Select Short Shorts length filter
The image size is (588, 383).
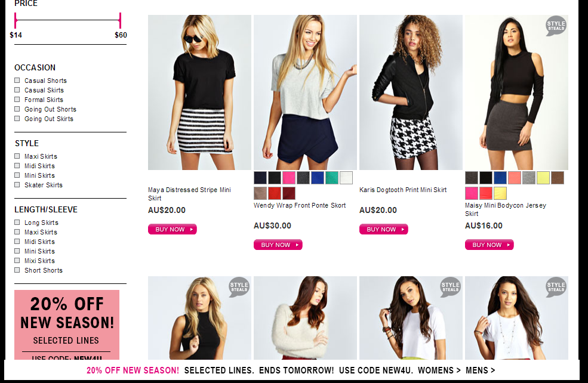click(x=17, y=270)
